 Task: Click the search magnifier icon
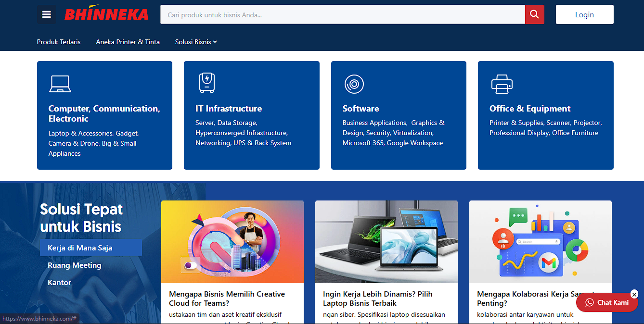pyautogui.click(x=534, y=14)
